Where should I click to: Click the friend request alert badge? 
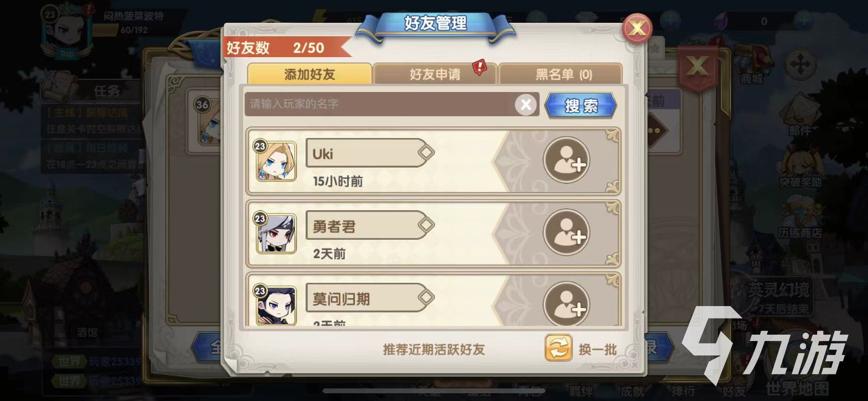click(479, 67)
